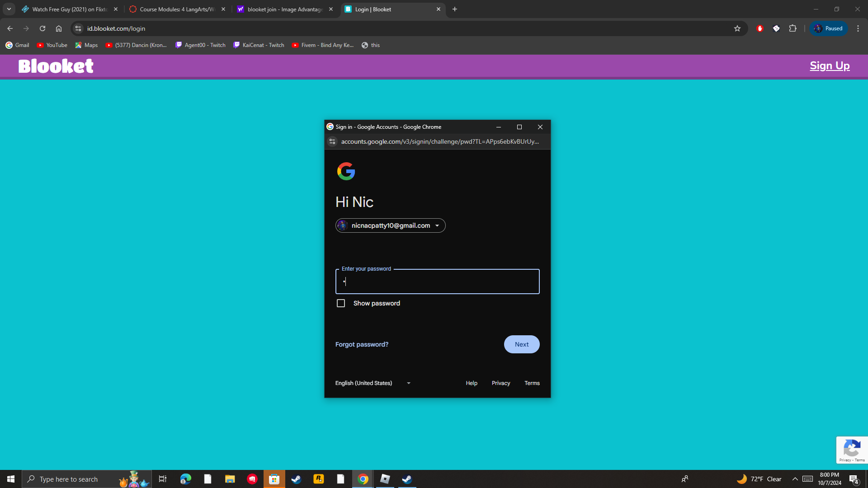868x488 pixels.
Task: Click the red adblock extension icon
Action: tap(760, 28)
